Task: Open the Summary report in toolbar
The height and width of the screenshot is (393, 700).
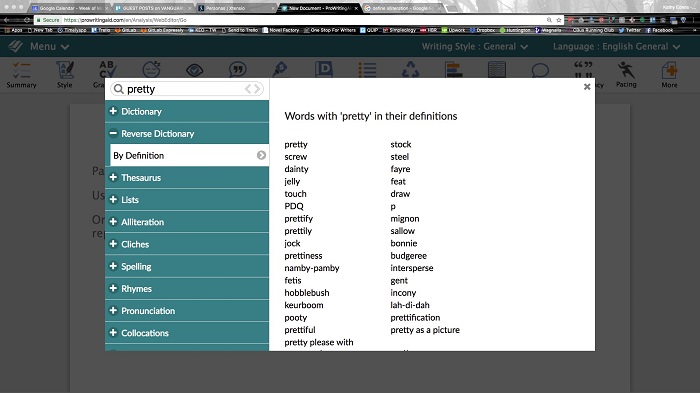Action: (x=21, y=75)
